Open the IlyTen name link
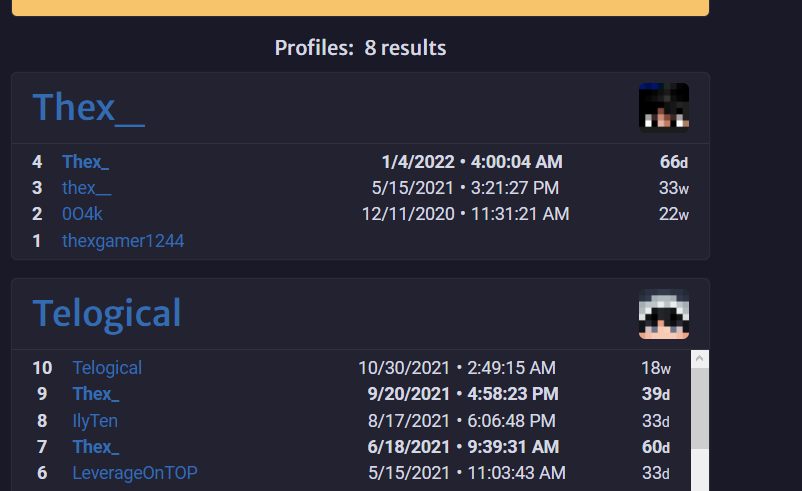Image resolution: width=802 pixels, height=491 pixels. pos(95,421)
